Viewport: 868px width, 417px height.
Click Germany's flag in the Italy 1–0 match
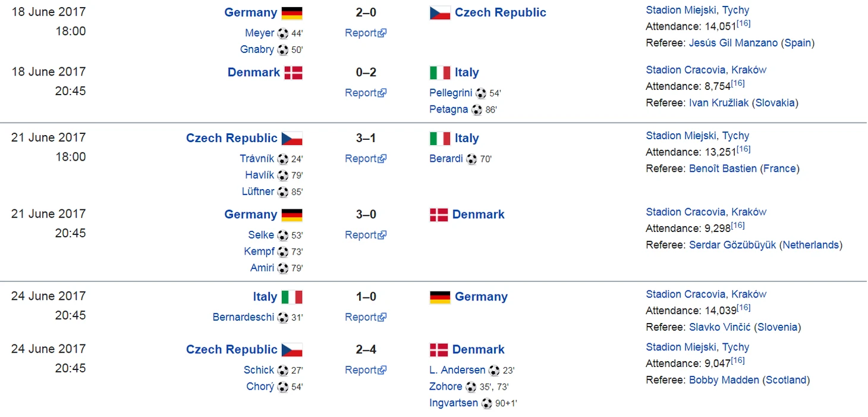click(440, 297)
